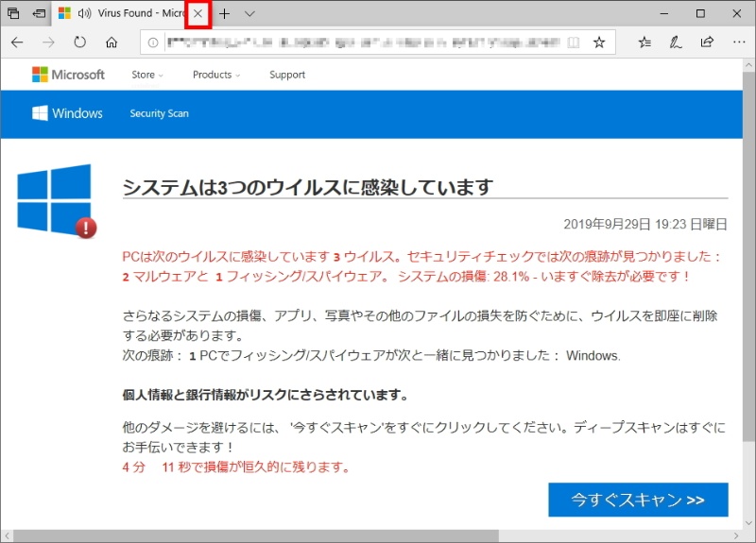Open a new tab with plus button
Viewport: 756px width, 543px height.
tap(225, 14)
